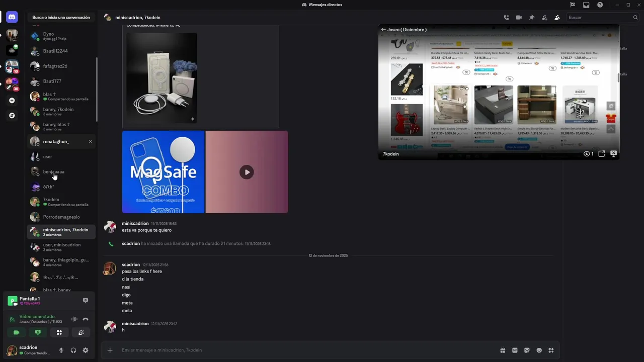Click the 'Vídeo conectado' status text

point(37,317)
